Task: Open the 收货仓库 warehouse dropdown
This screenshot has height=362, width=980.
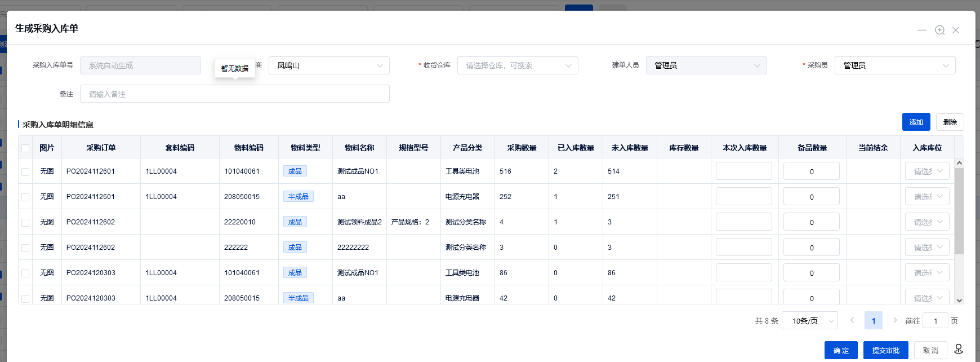Action: click(517, 65)
